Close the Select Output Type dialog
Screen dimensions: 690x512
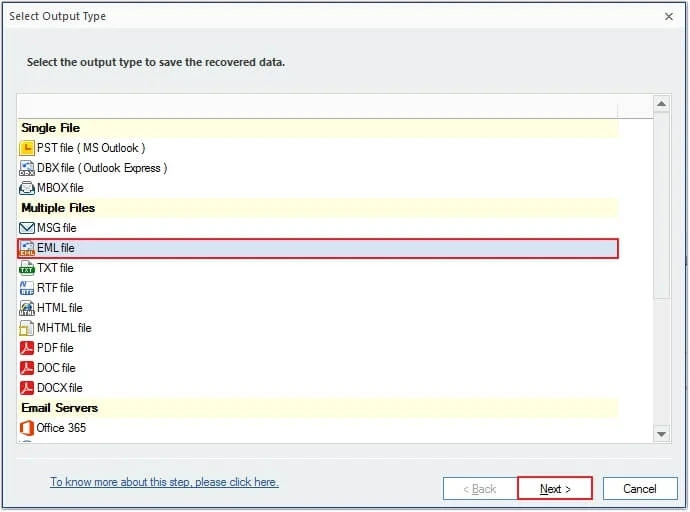(x=669, y=16)
